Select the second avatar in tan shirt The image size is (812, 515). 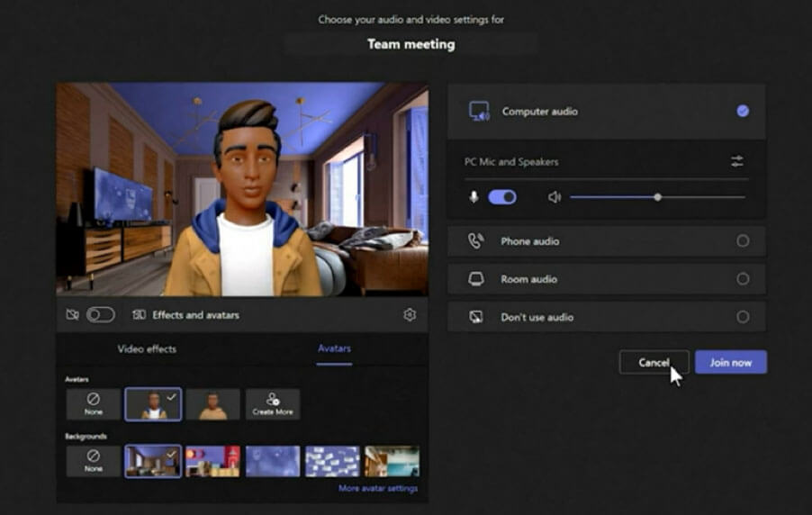(212, 404)
